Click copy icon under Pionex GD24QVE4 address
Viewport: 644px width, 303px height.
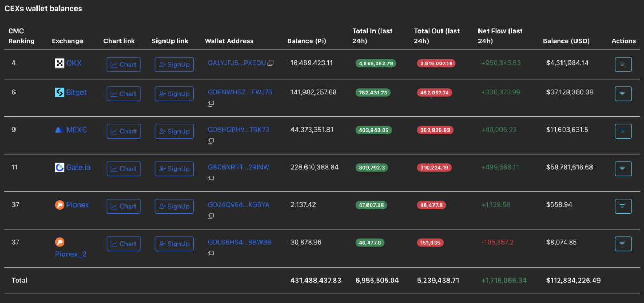[x=211, y=216]
